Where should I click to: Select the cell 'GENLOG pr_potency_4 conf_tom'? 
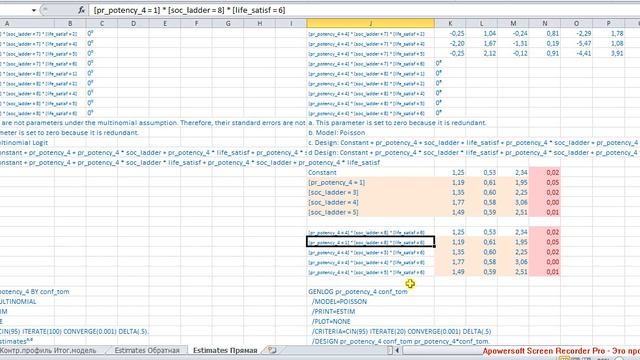[358, 291]
